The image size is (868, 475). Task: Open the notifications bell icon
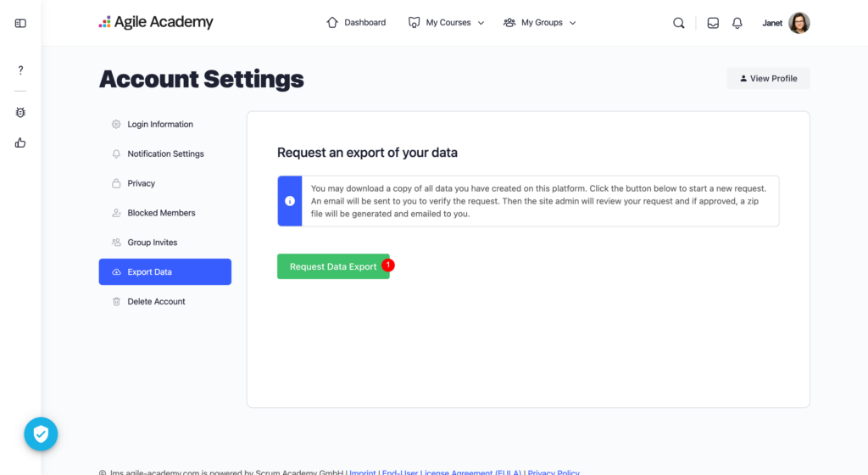pyautogui.click(x=737, y=23)
